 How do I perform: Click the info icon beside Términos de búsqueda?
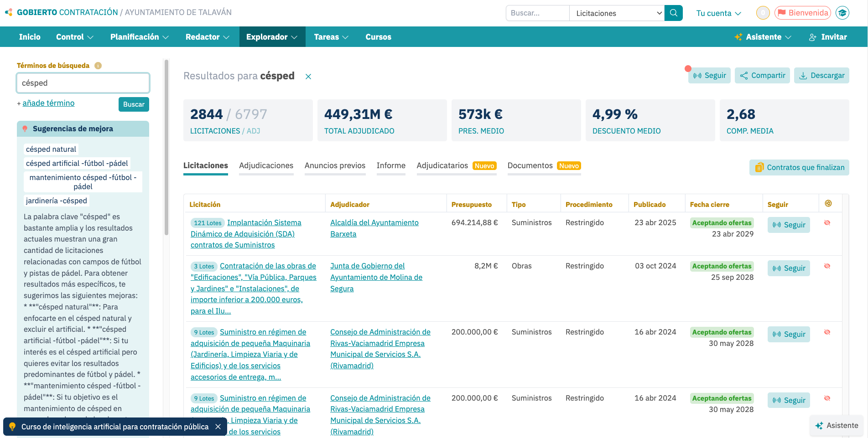click(98, 66)
